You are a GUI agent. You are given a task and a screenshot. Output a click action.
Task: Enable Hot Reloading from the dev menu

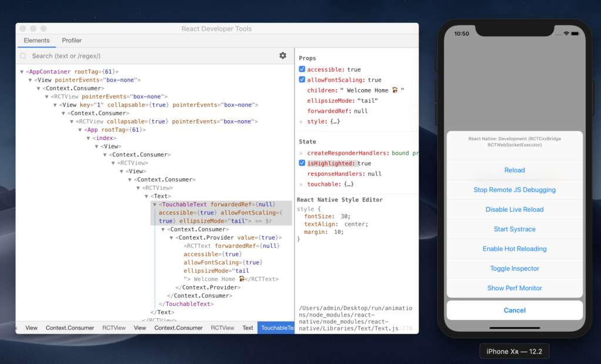[514, 249]
